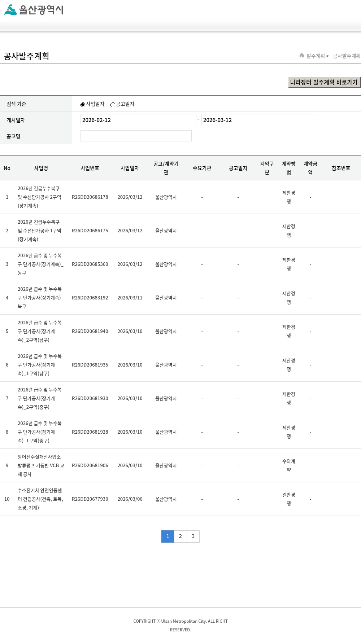The width and height of the screenshot is (361, 644).
Task: Open 긴급누수복구 및 수선단가공사 1구역 project
Action: [x=40, y=231]
